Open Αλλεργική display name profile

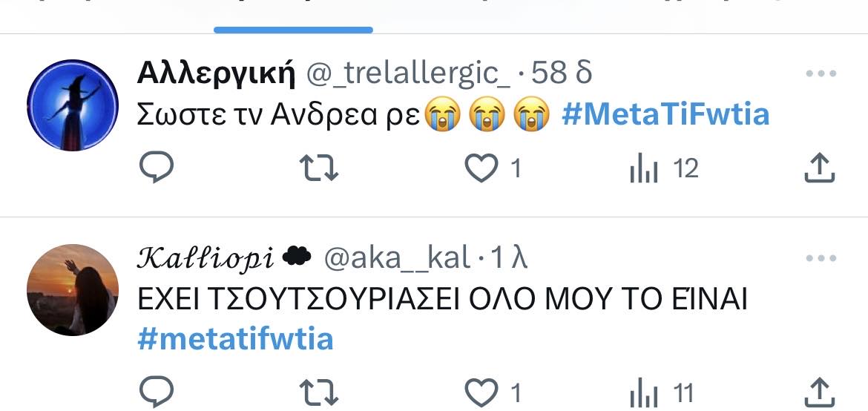pos(217,73)
